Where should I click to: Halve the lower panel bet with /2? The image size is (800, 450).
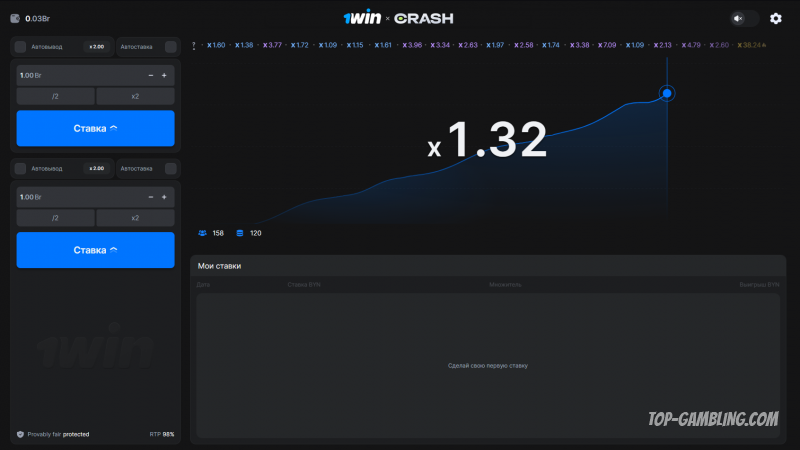(56, 218)
